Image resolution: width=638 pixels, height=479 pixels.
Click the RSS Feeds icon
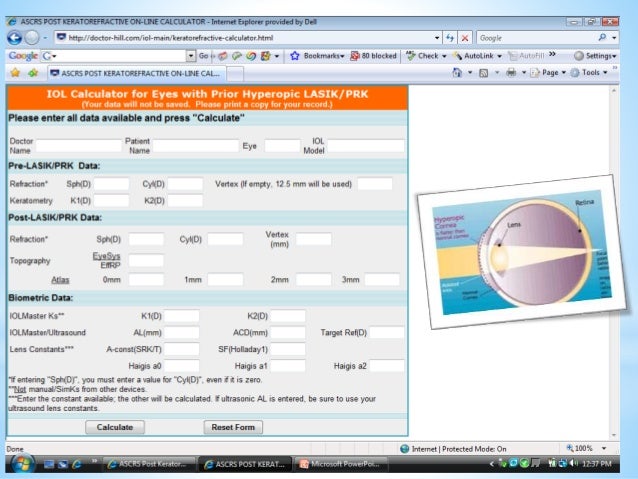(x=483, y=73)
